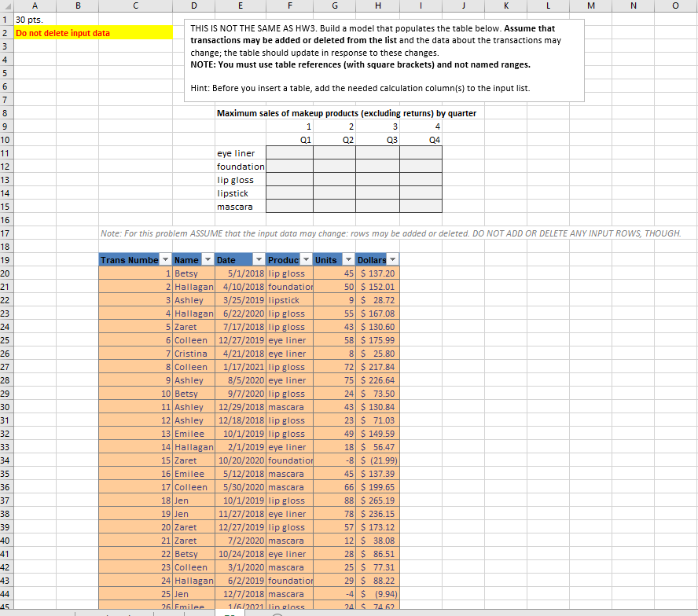This screenshot has width=698, height=616.
Task: Select row 34 header
Action: (6, 460)
